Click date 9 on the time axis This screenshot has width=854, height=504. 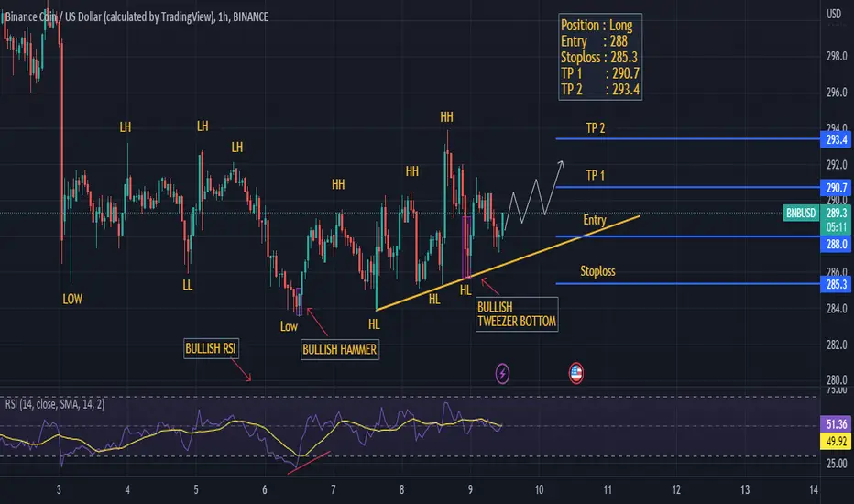click(x=470, y=489)
